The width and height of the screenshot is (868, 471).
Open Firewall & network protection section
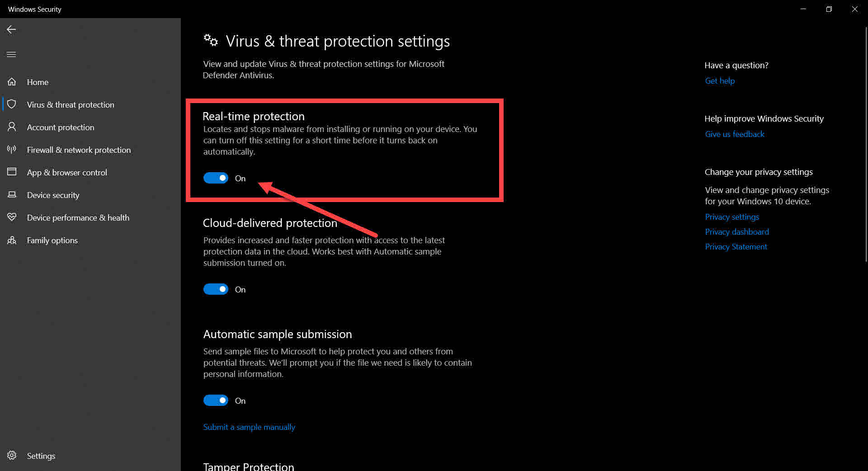point(79,150)
